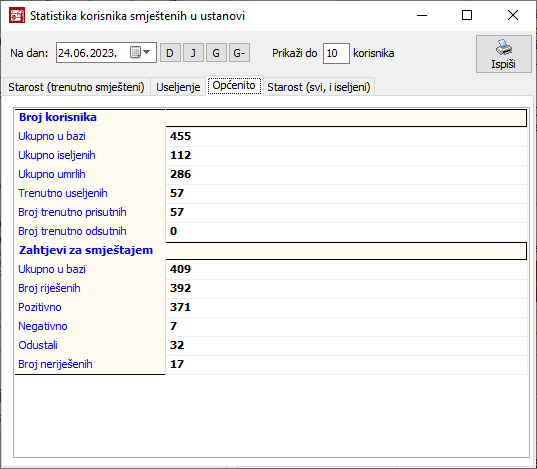Select the Zahtjevi za smještajem section header
This screenshot has width=537, height=469.
coord(271,250)
